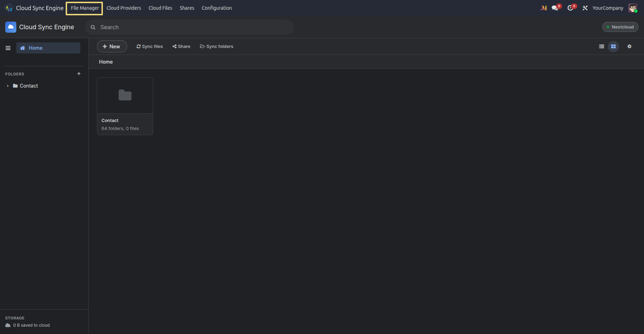The height and width of the screenshot is (334, 644).
Task: Open the File Manager menu
Action: coord(85,8)
